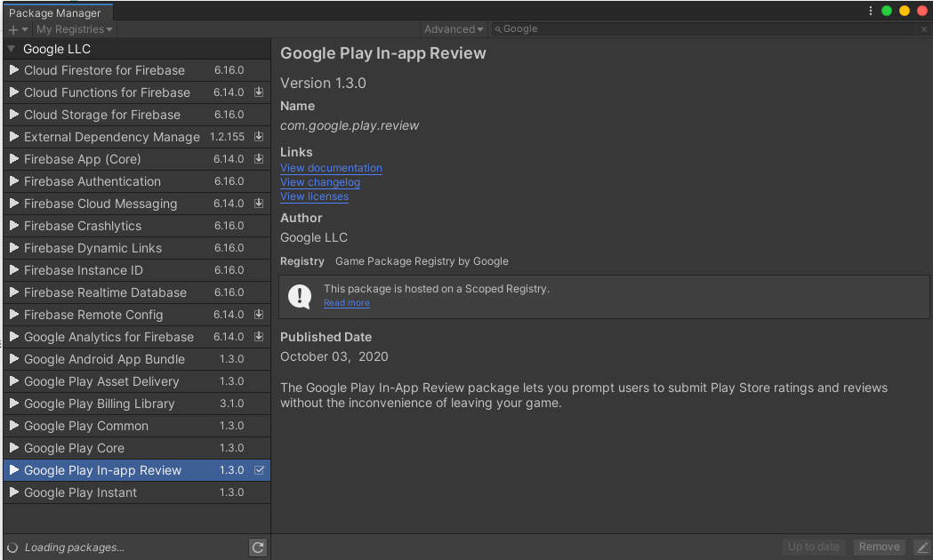Click the com.google.play.review package name
The height and width of the screenshot is (560, 933).
[x=350, y=126]
